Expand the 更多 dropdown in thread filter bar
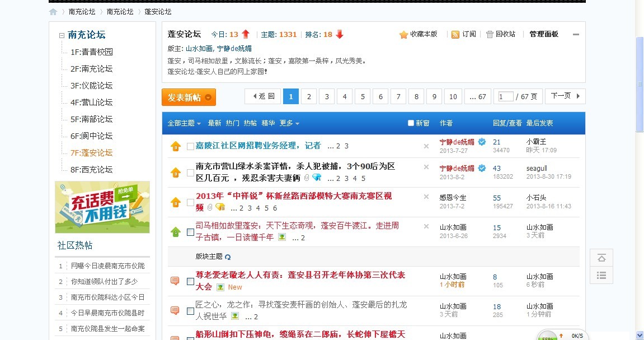Screen dimensions: 644x340 click(289, 123)
